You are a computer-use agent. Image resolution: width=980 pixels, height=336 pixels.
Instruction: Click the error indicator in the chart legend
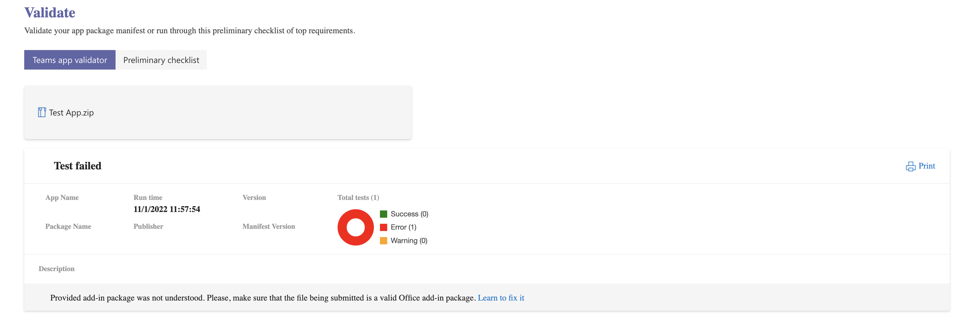tap(403, 227)
